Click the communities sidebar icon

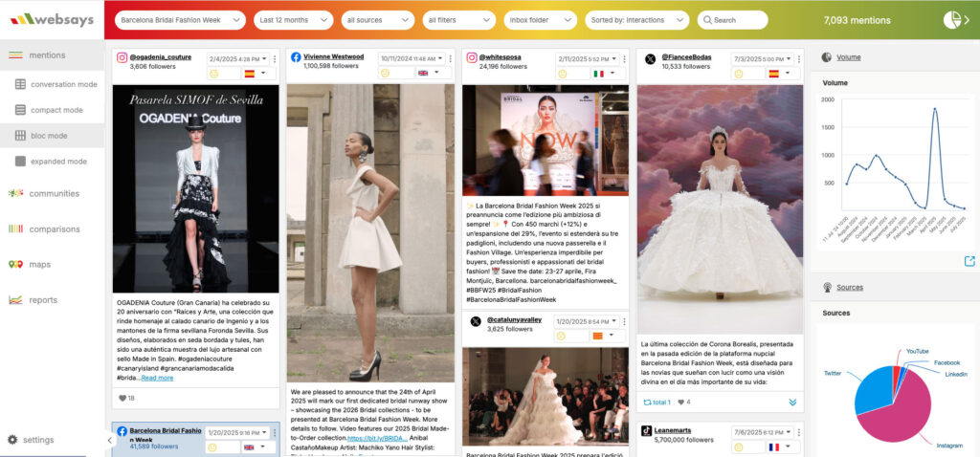(15, 193)
